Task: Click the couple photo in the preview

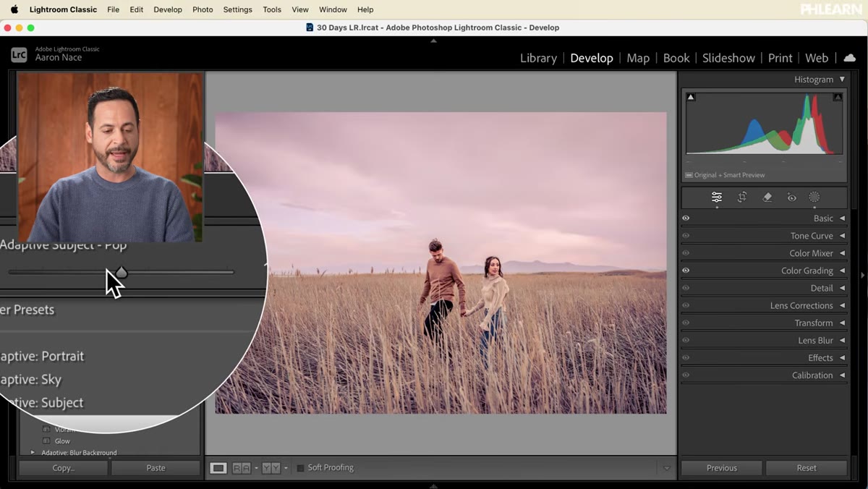Action: point(441,263)
